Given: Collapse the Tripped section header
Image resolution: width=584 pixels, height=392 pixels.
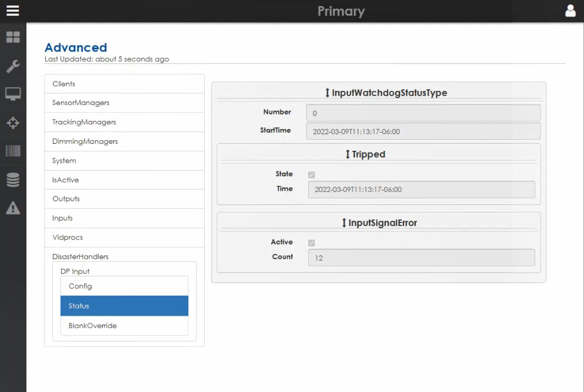Looking at the screenshot, I should 364,154.
